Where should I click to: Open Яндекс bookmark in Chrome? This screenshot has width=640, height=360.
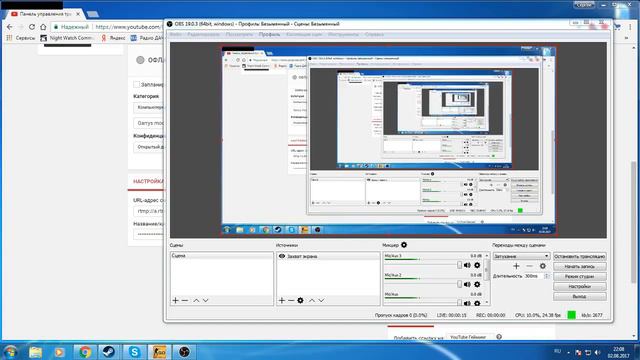pos(113,38)
